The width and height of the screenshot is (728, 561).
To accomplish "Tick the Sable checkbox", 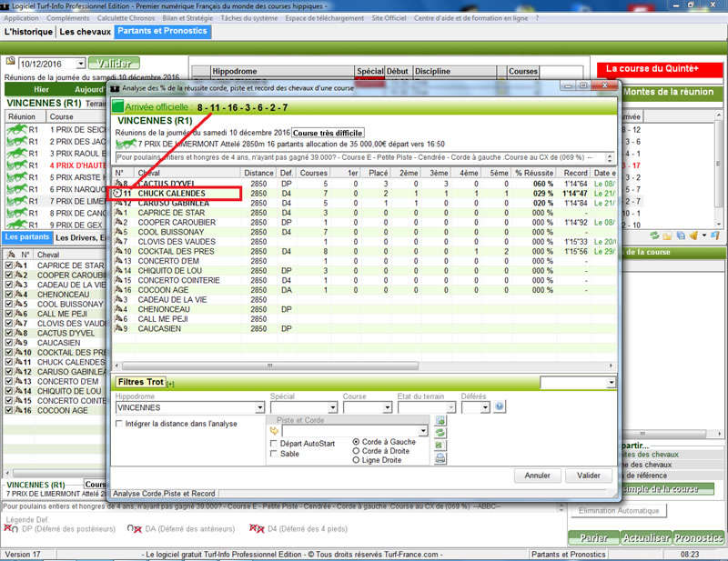I will 274,454.
